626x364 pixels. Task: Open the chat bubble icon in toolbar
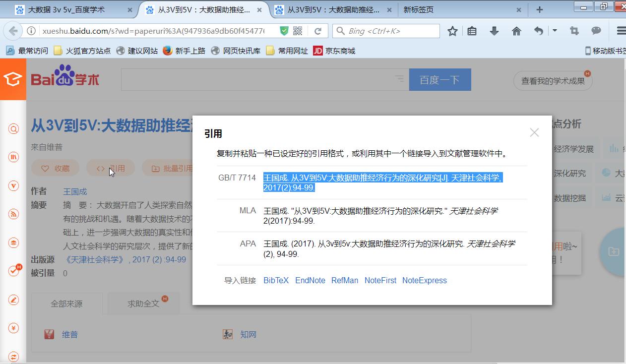596,31
